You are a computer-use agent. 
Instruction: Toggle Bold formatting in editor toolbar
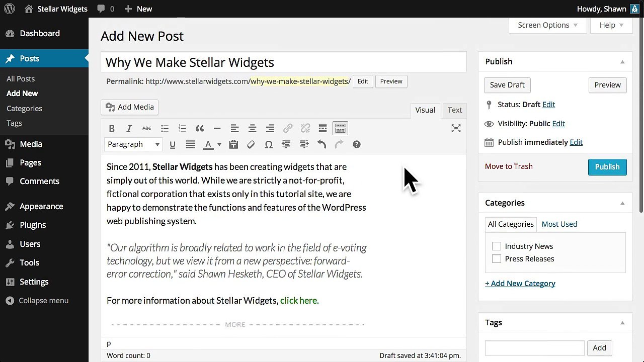tap(112, 129)
